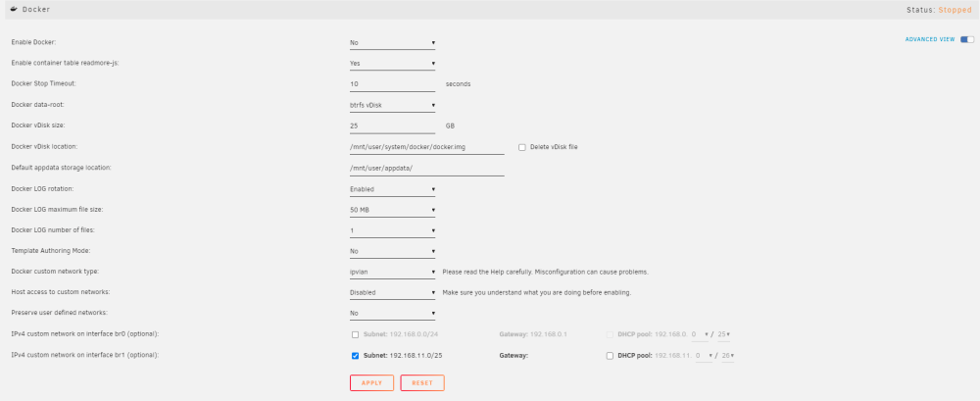The width and height of the screenshot is (980, 401).
Task: Click the 'Enable Docker:' label
Action: (33, 42)
